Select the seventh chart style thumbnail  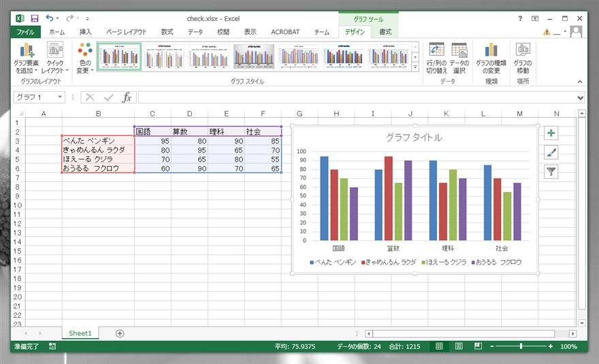click(x=389, y=56)
